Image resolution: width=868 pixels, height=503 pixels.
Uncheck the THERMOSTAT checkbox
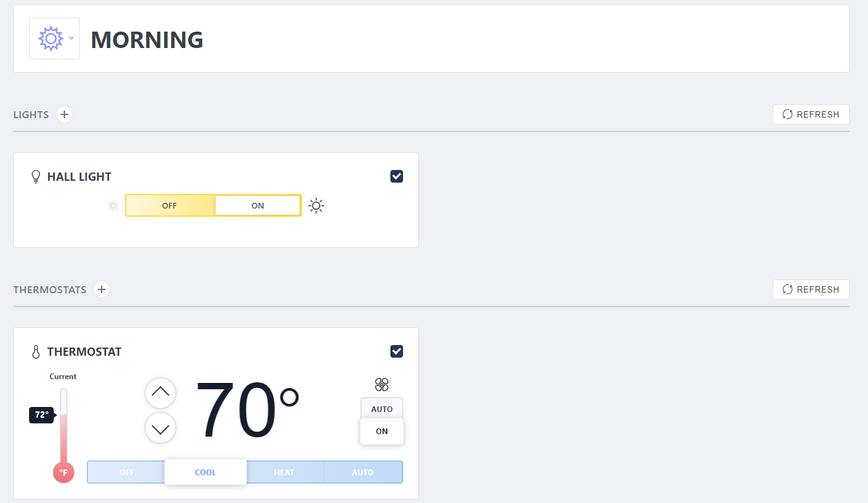point(397,351)
